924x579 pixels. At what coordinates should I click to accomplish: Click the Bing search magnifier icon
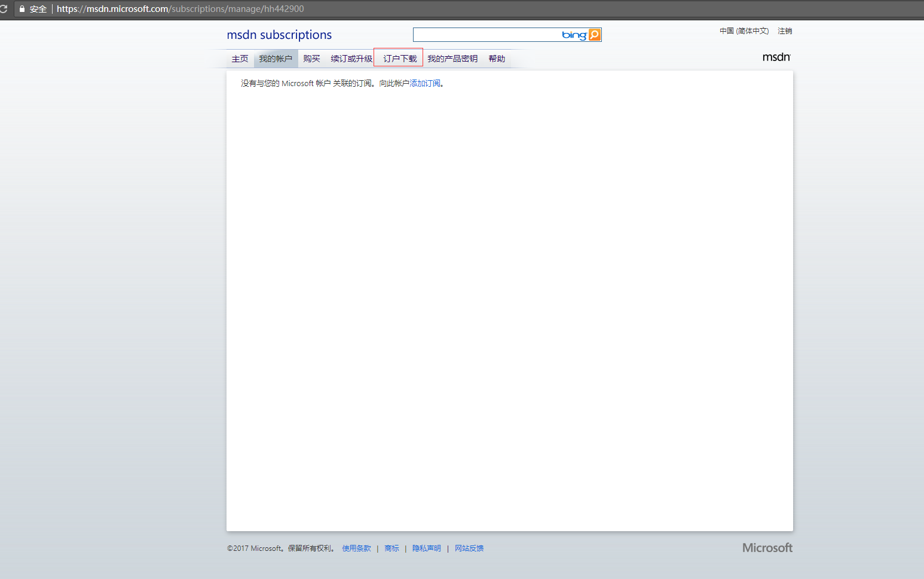[x=595, y=35]
